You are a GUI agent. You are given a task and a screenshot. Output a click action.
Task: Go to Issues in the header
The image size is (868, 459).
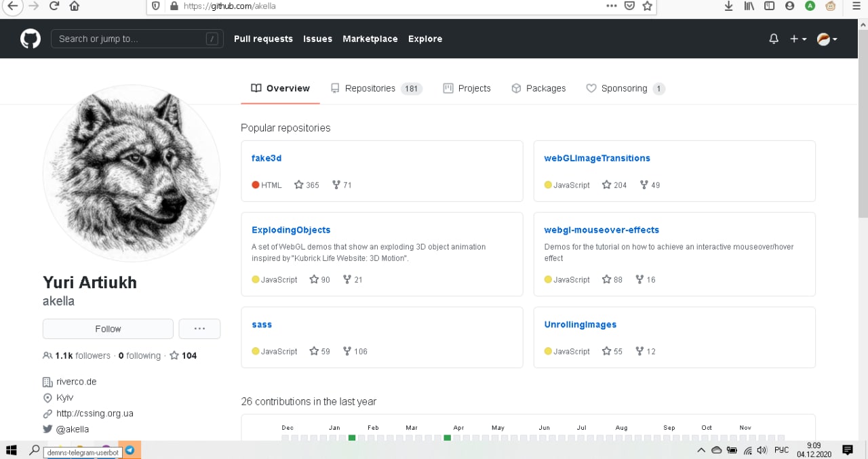(x=317, y=39)
